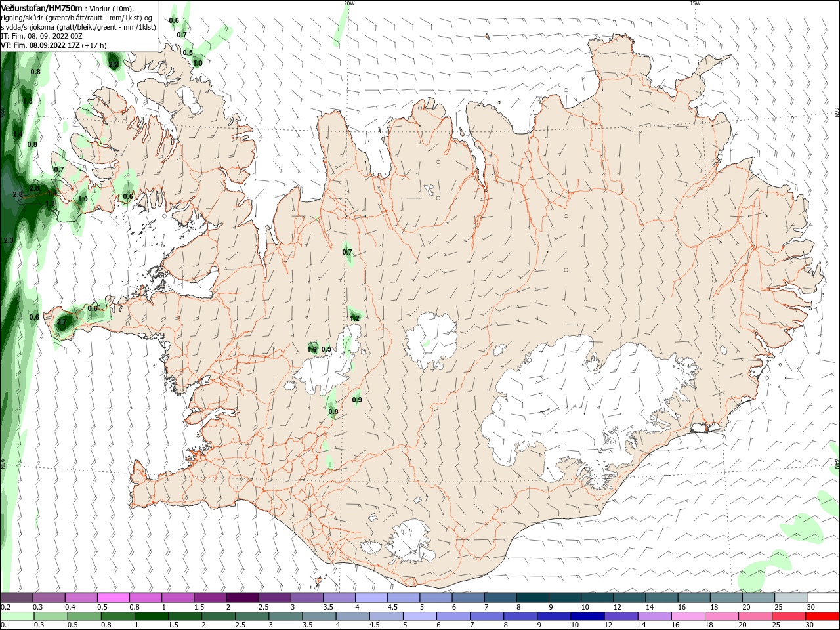Click the 2.8 precipitation value on the map
Viewport: 840px width, 630px height.
point(18,194)
